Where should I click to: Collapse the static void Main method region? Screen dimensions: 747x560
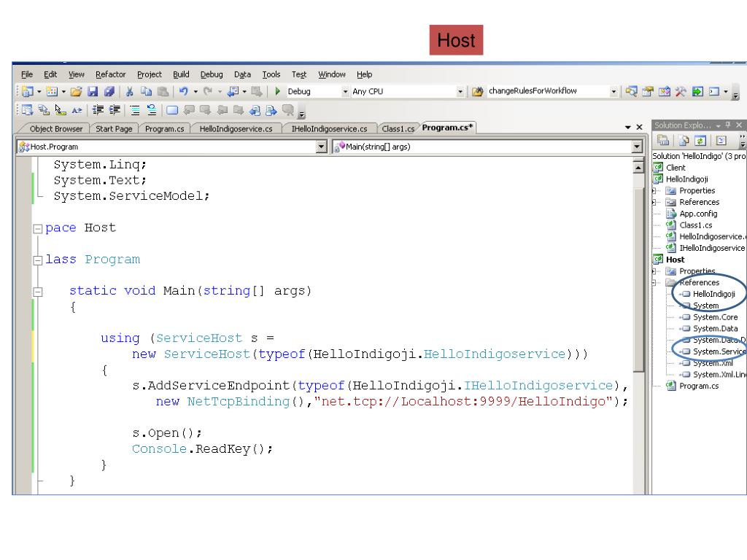click(38, 292)
